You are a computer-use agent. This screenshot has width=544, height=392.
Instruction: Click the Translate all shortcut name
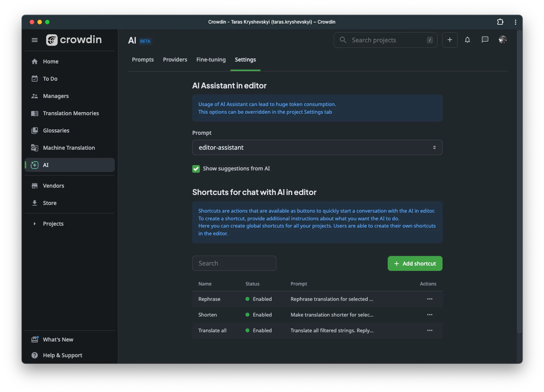(212, 330)
